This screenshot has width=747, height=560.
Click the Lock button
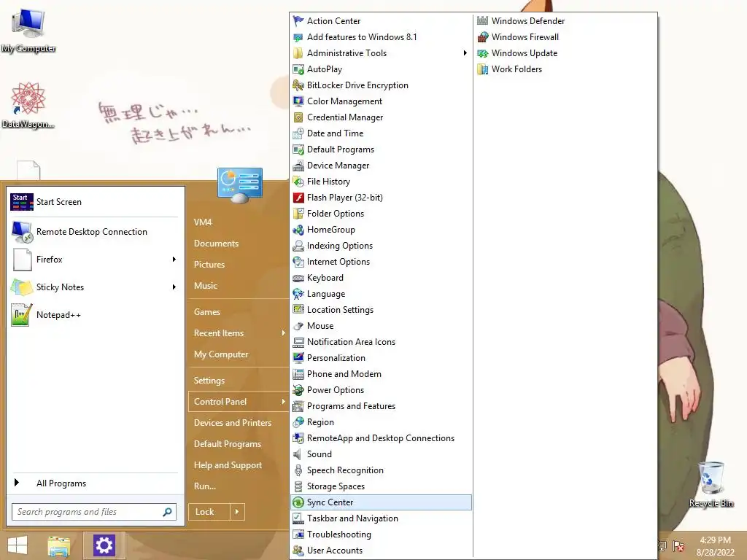pos(209,512)
